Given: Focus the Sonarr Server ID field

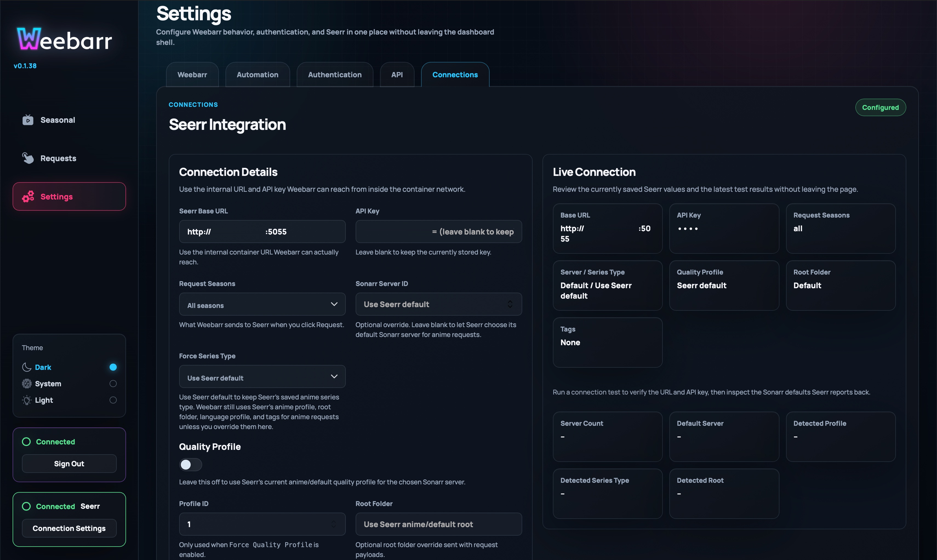Looking at the screenshot, I should 438,304.
